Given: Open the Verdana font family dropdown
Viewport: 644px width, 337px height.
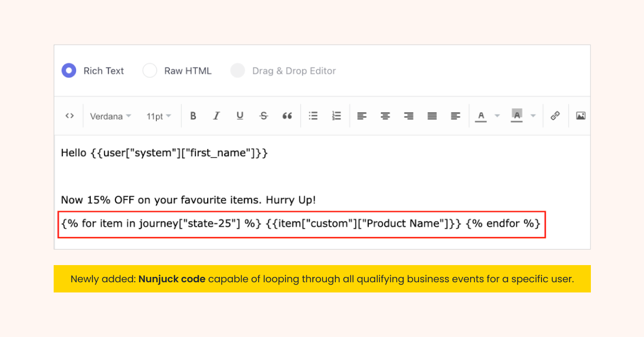Looking at the screenshot, I should tap(110, 116).
